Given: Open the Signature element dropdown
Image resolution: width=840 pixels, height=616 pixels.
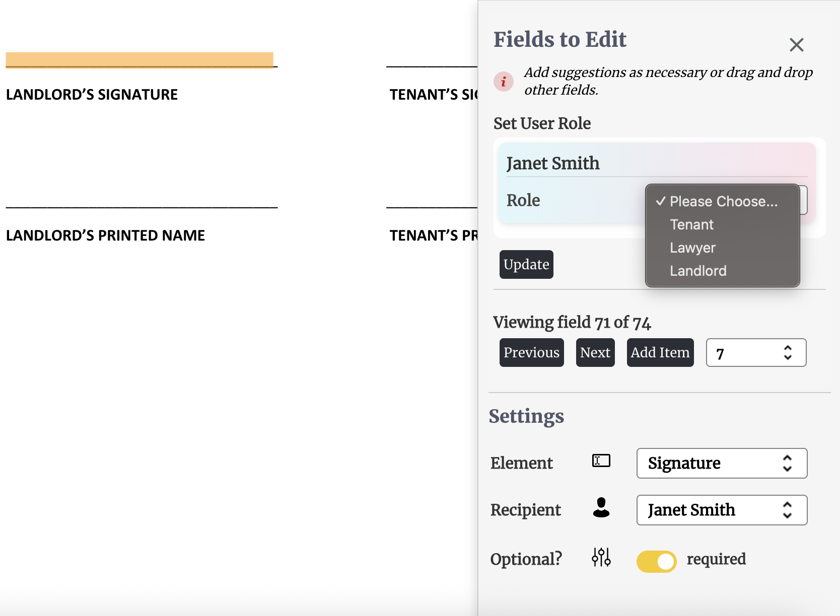Looking at the screenshot, I should (x=721, y=463).
